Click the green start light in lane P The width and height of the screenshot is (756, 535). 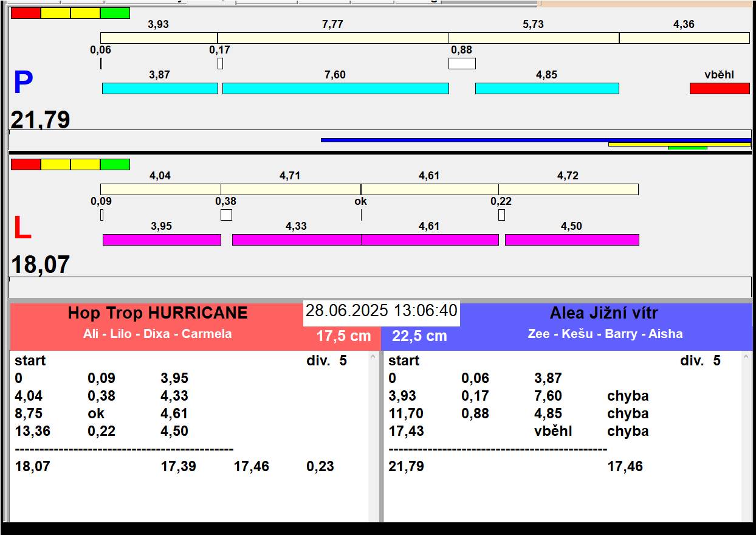click(x=115, y=13)
